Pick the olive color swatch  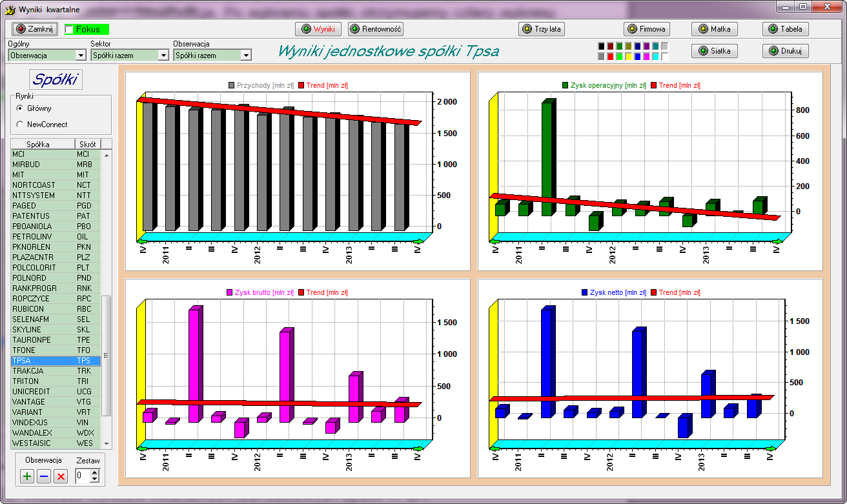(629, 46)
